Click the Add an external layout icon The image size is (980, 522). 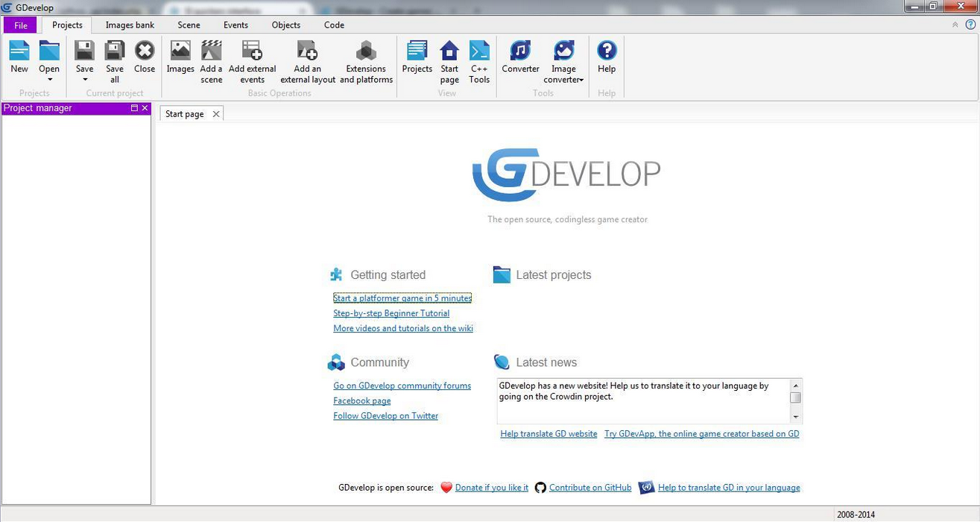coord(307,51)
